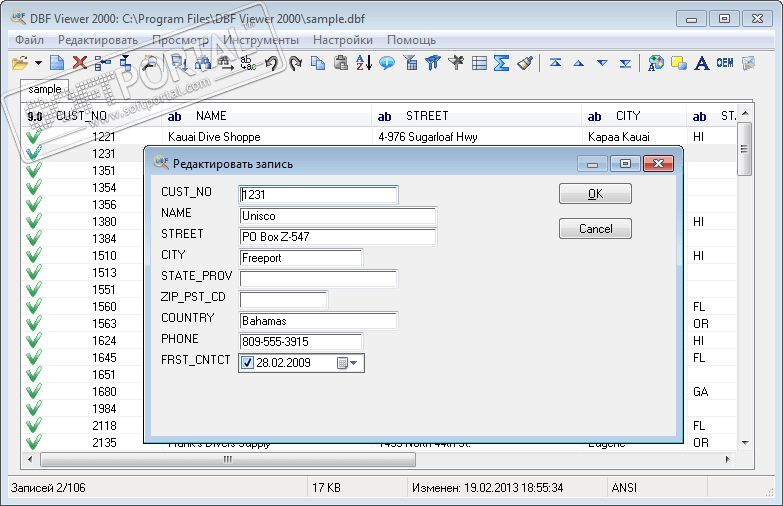Click the copy pages toolbar icon

[318, 63]
